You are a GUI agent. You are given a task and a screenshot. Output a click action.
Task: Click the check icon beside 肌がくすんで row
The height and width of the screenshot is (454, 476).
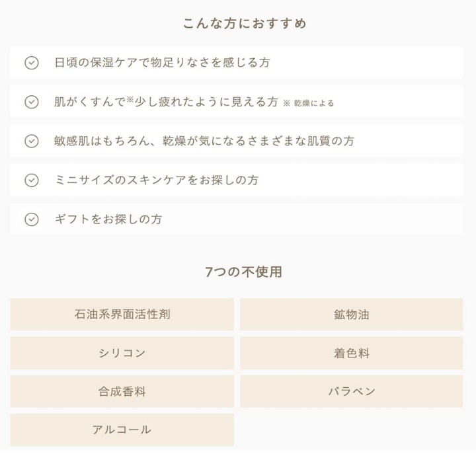tap(31, 102)
